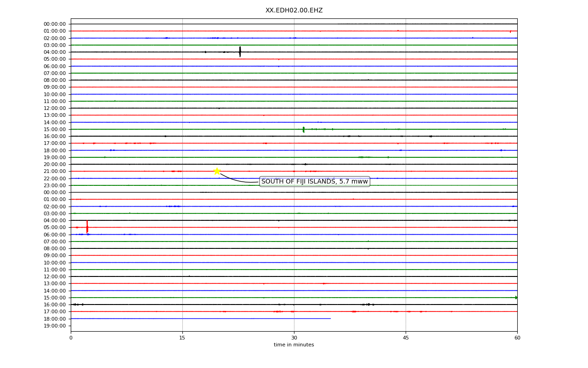Click the 60 tick label on x-axis
This screenshot has width=588, height=368.
pos(517,338)
